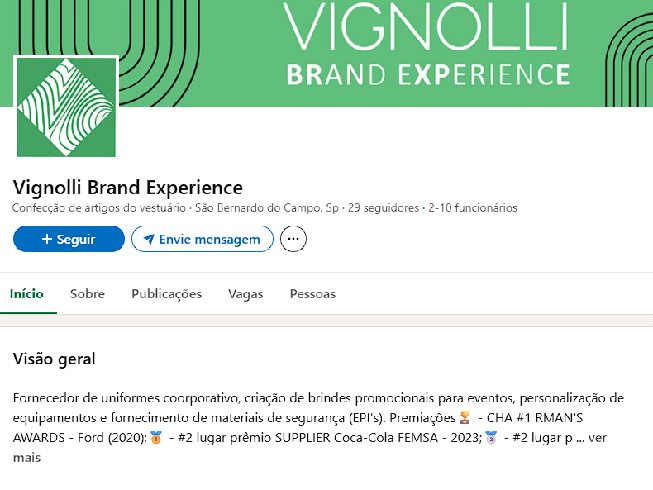Viewport: 653px width, 490px height.
Task: Open the three-dot more options button
Action: [293, 240]
